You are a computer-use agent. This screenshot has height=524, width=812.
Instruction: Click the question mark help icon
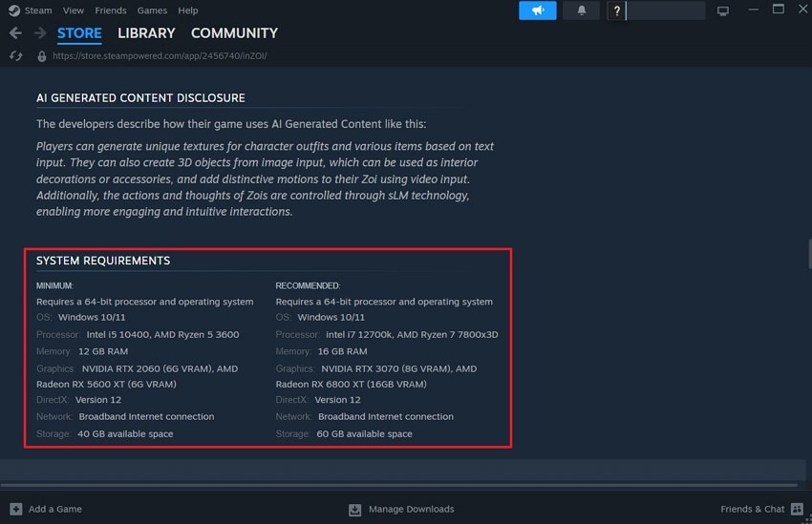pyautogui.click(x=616, y=10)
